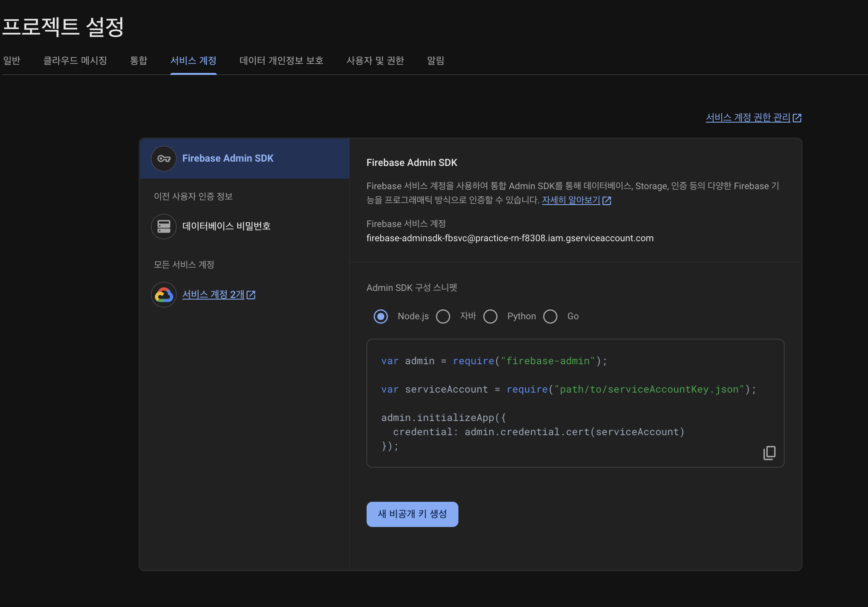Switch to the 일반 tab
Image resolution: width=868 pixels, height=607 pixels.
[x=11, y=61]
